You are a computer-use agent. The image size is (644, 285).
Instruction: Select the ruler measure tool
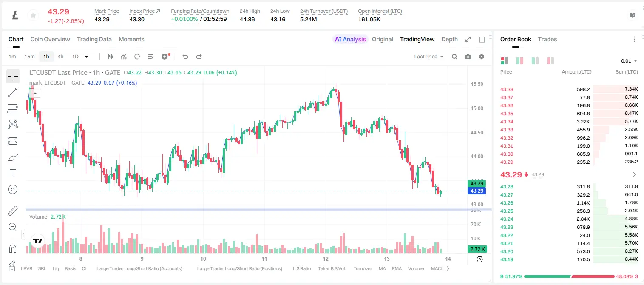pos(13,211)
